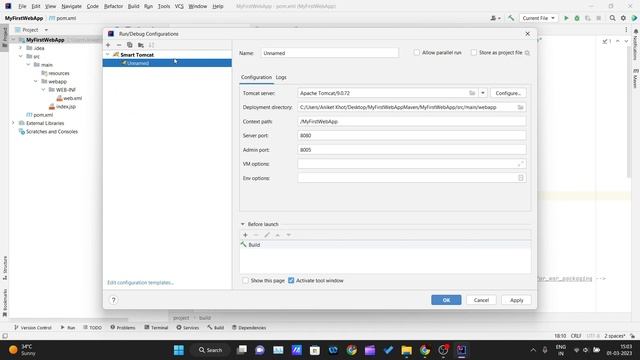This screenshot has width=640, height=360.
Task: Open Env options editor icon
Action: [x=520, y=178]
